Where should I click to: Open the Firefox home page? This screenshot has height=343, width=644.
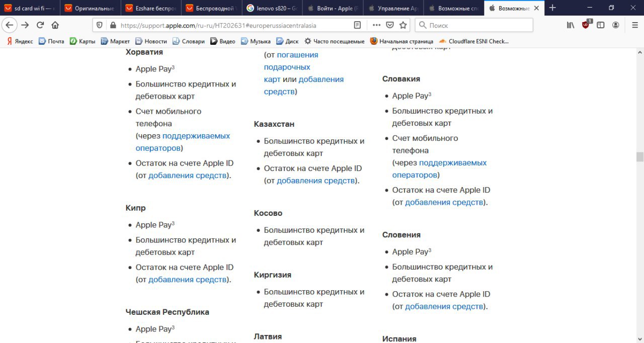tap(55, 25)
